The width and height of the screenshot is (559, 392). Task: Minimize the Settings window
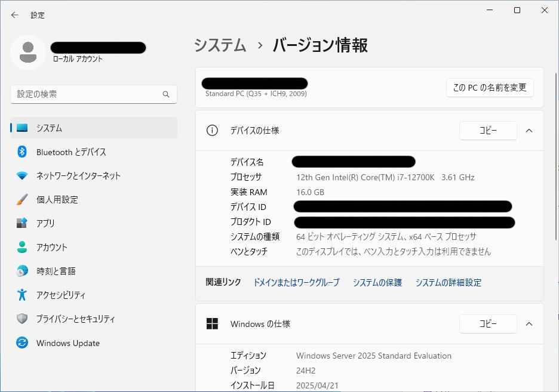tap(490, 10)
